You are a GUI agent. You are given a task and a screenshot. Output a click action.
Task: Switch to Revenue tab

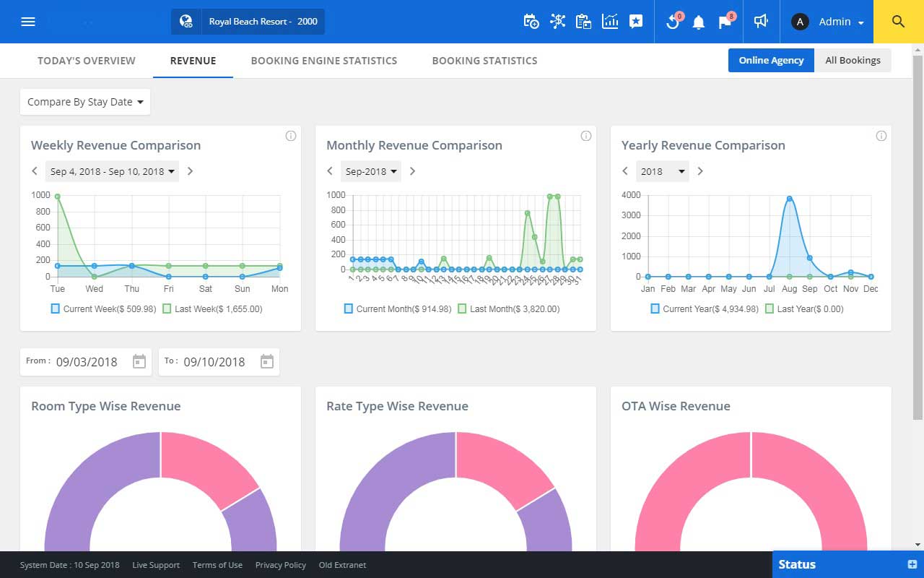click(193, 61)
